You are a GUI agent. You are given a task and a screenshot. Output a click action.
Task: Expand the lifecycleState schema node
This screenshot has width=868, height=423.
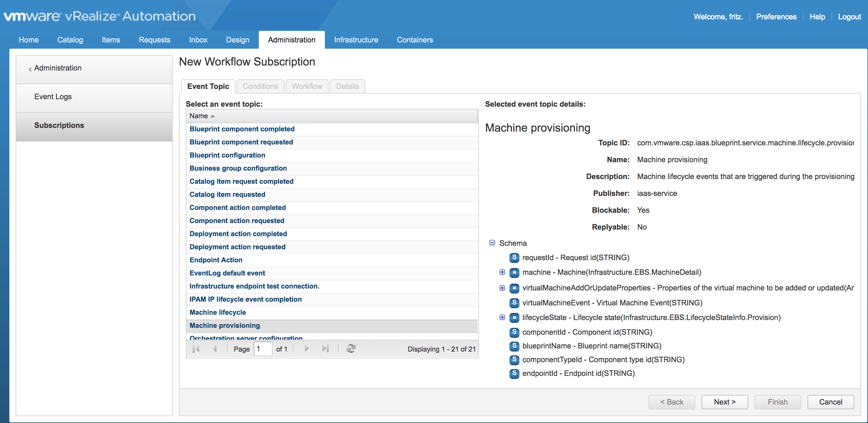point(502,317)
